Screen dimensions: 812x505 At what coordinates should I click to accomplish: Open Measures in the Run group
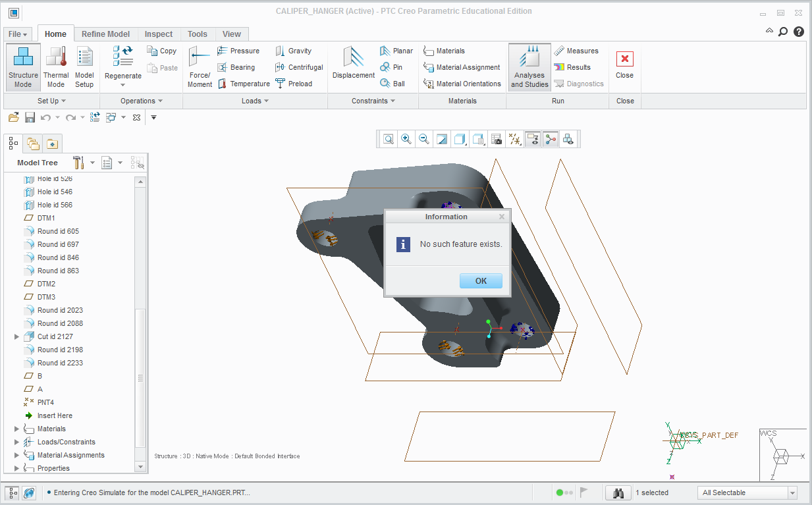(576, 51)
